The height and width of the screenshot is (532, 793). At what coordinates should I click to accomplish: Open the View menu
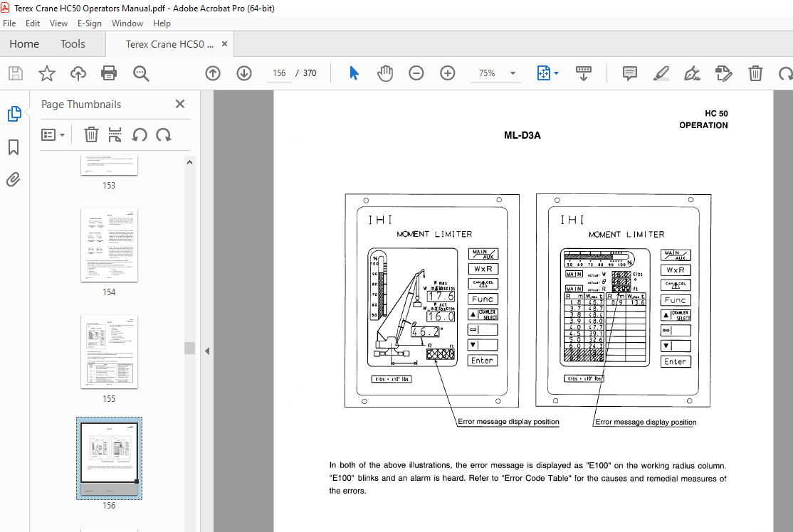pyautogui.click(x=58, y=23)
